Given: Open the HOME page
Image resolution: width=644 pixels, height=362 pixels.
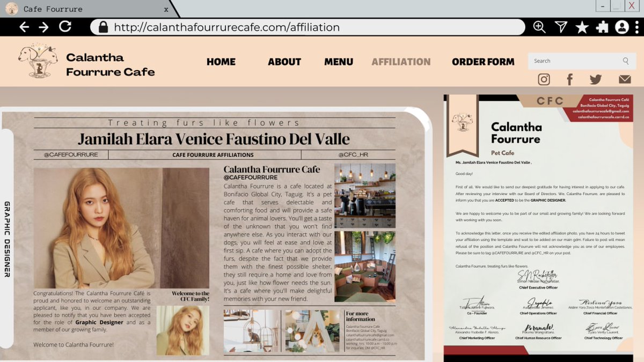Looking at the screenshot, I should 221,62.
